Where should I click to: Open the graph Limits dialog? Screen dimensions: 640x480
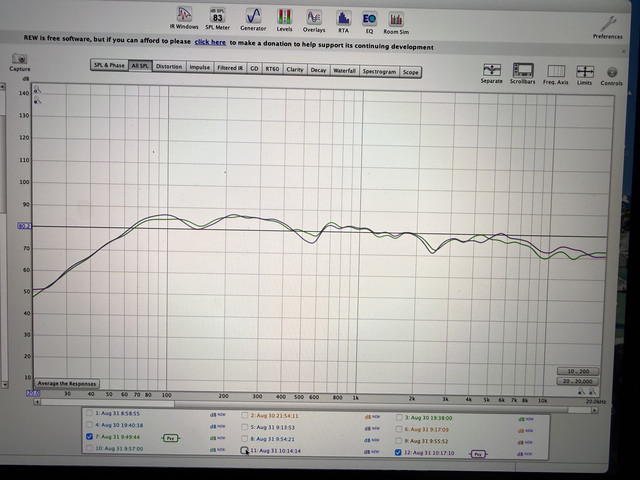pyautogui.click(x=584, y=76)
